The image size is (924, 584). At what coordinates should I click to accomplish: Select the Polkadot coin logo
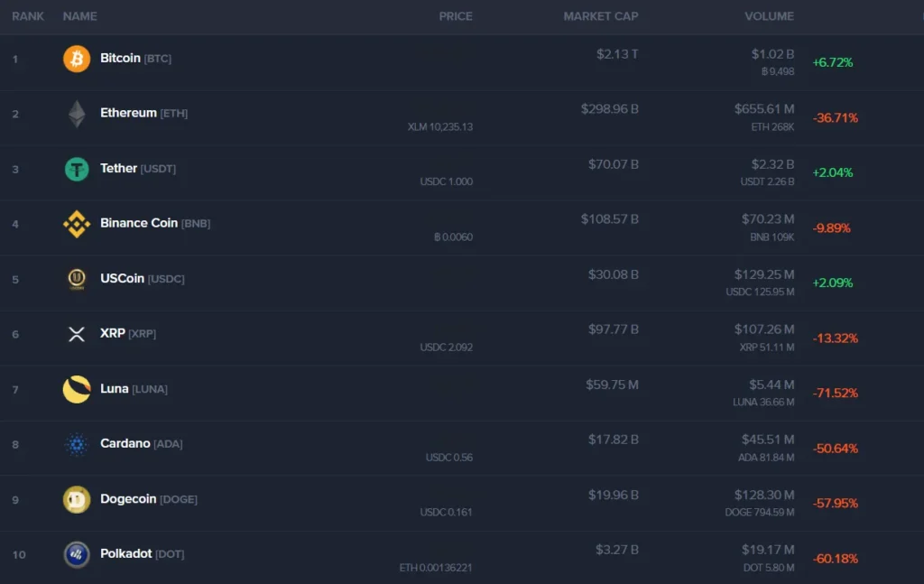coord(76,555)
